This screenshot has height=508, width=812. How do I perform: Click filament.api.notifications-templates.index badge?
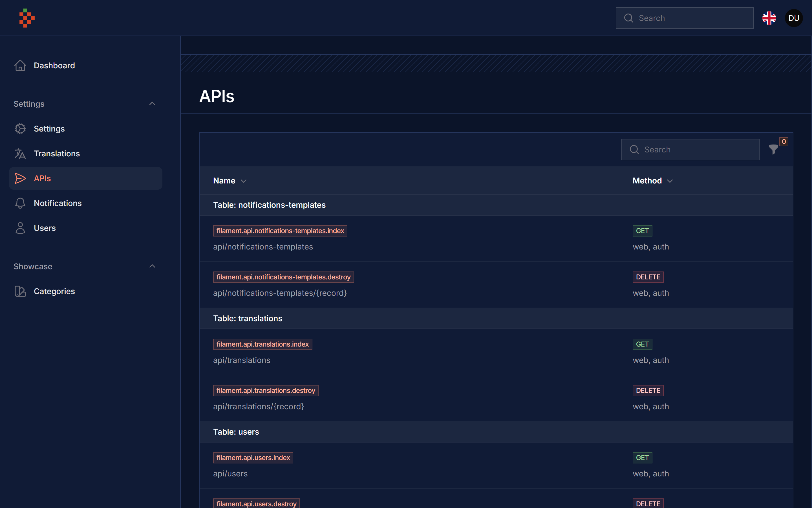click(280, 231)
